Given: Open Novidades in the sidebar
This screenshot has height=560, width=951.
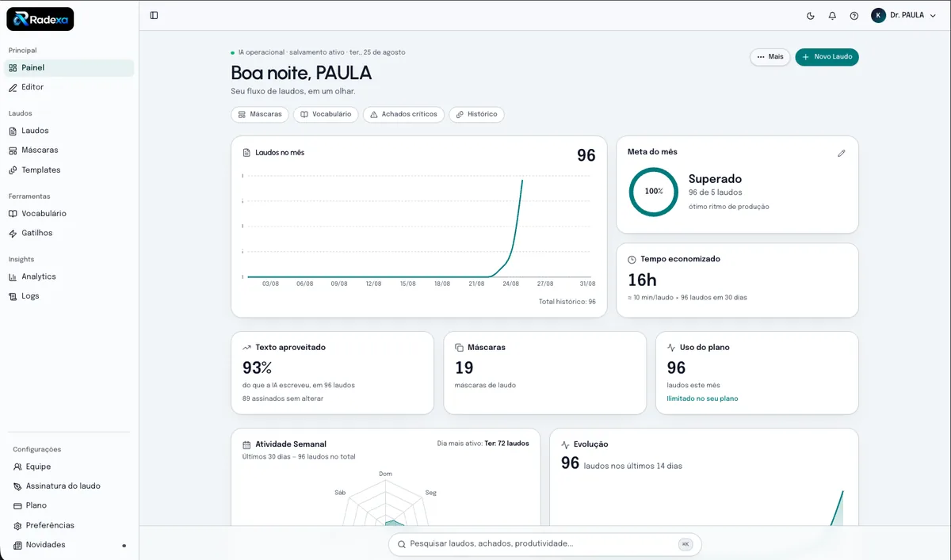Looking at the screenshot, I should coord(69,545).
